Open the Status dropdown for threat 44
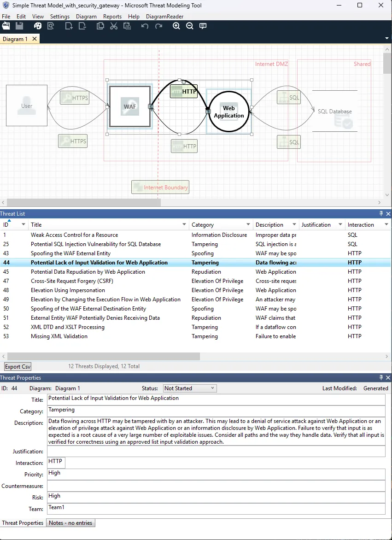 coord(213,388)
